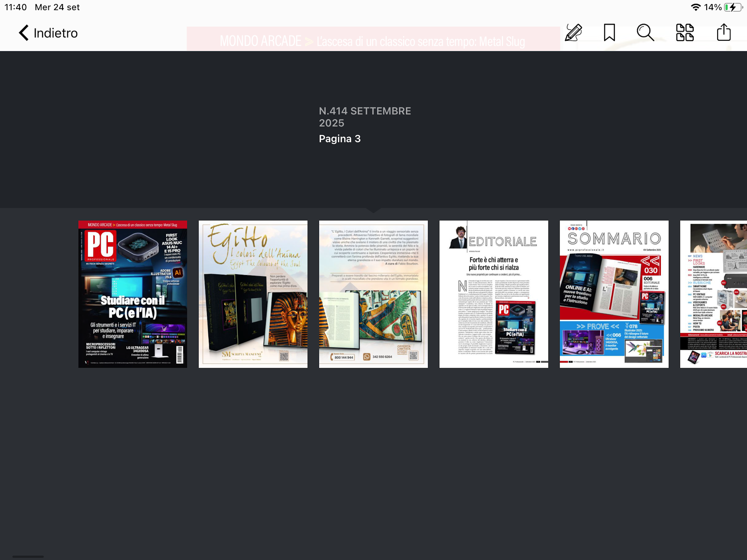Tap the N.414 Settembre 2025 issue title
Viewport: 747px width, 560px height.
365,117
